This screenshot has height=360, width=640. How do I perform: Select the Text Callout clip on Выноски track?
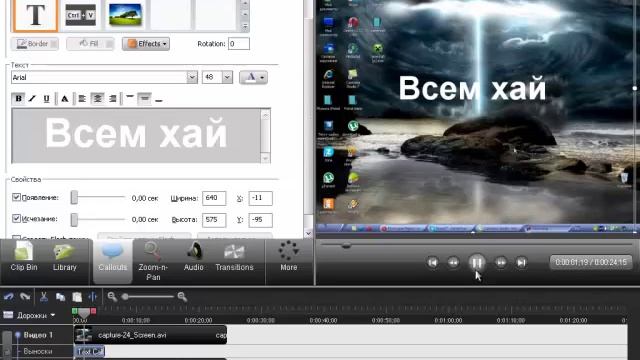(x=89, y=351)
